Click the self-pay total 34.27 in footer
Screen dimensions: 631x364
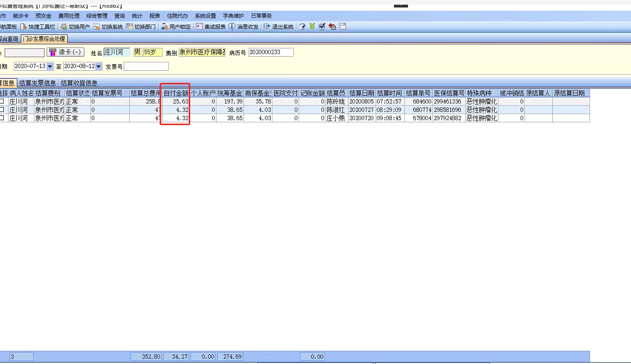[x=177, y=357]
